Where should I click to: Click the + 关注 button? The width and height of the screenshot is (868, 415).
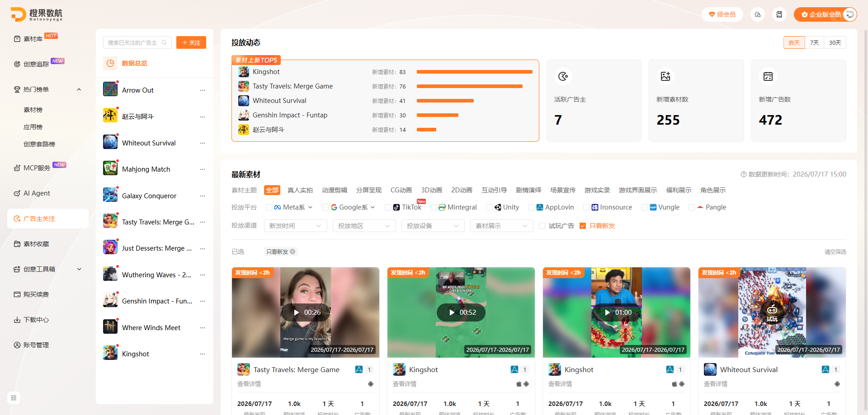point(191,42)
